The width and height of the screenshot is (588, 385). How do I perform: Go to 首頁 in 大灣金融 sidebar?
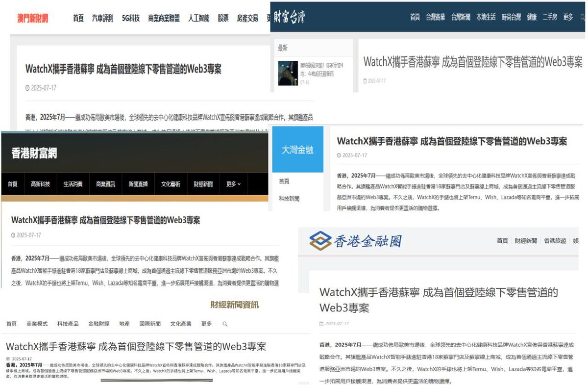click(284, 181)
